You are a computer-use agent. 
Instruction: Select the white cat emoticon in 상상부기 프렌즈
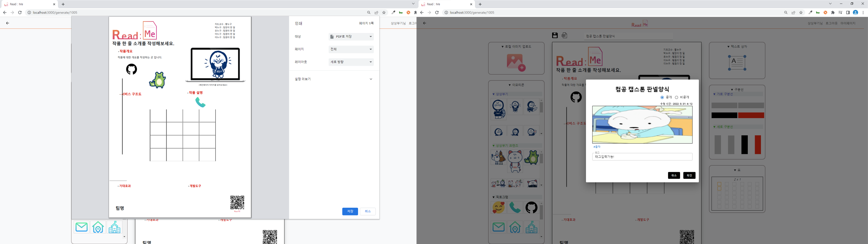coord(515,161)
